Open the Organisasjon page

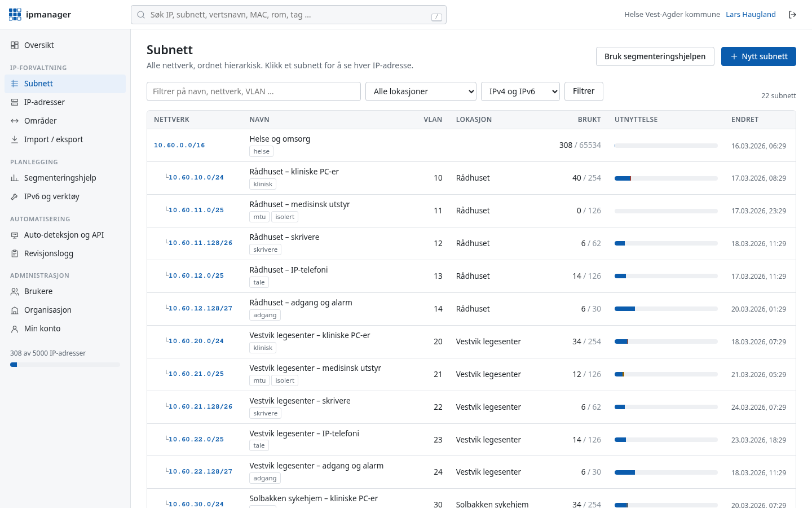coord(65,310)
